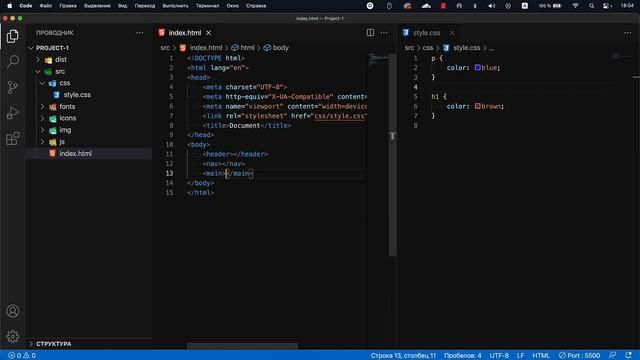Expand the dist folder

pyautogui.click(x=61, y=60)
